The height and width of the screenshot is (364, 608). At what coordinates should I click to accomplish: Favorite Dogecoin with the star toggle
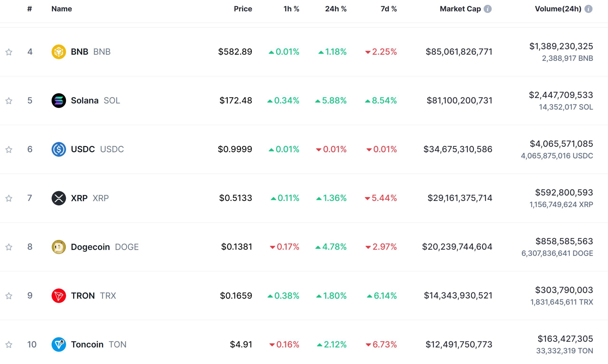[x=9, y=247]
